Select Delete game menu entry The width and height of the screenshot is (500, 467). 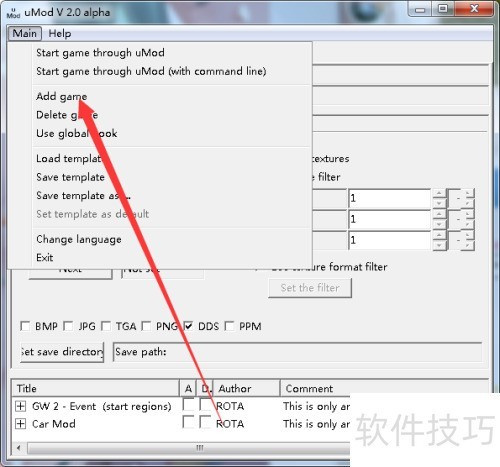[67, 115]
